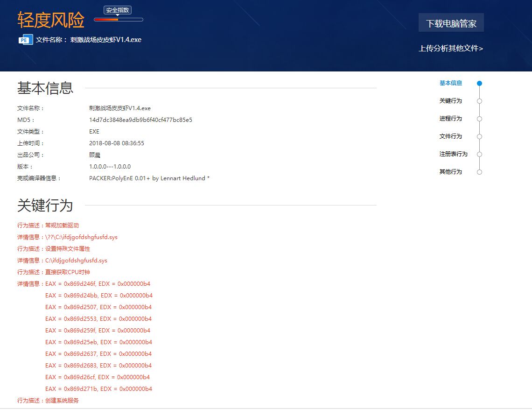532x410 pixels.
Task: Click the blue dot marker beside 基本信息
Action: click(x=479, y=84)
